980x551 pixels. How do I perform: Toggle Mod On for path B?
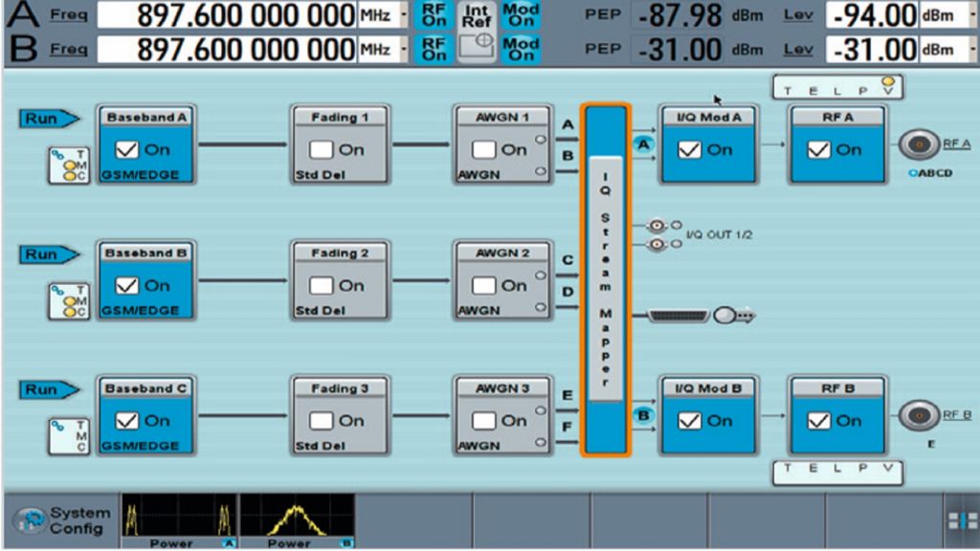click(521, 49)
